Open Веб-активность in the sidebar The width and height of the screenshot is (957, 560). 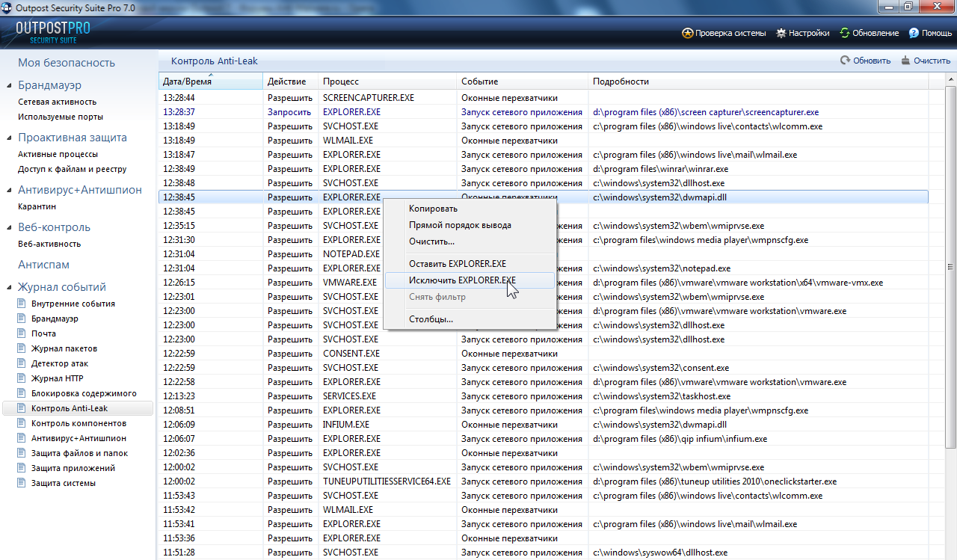pyautogui.click(x=49, y=244)
